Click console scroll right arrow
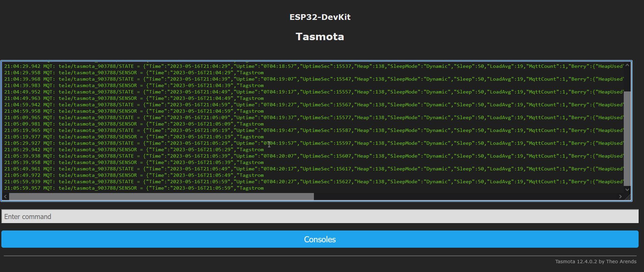The width and height of the screenshot is (644, 272). [x=620, y=196]
